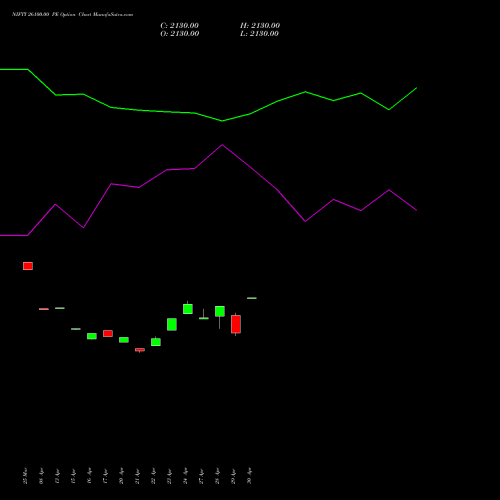Select the 24 Apr date label
Image resolution: width=500 pixels, height=500 pixels.
pos(185,476)
